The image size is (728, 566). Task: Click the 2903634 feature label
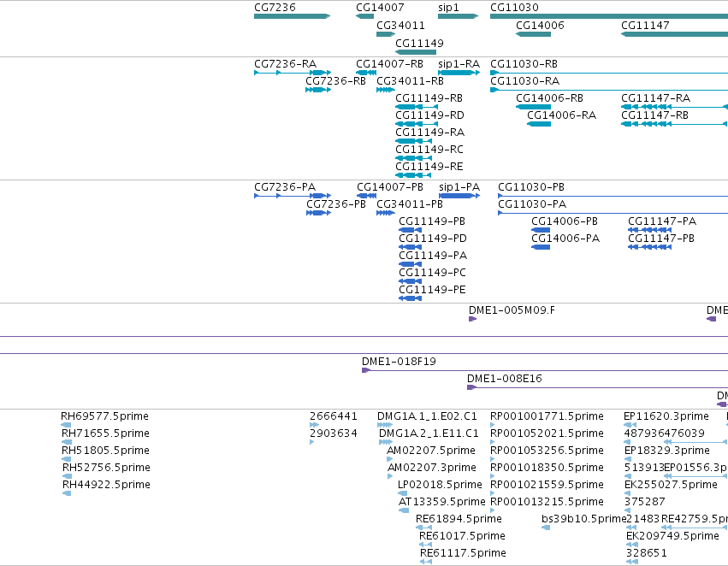coord(334,433)
